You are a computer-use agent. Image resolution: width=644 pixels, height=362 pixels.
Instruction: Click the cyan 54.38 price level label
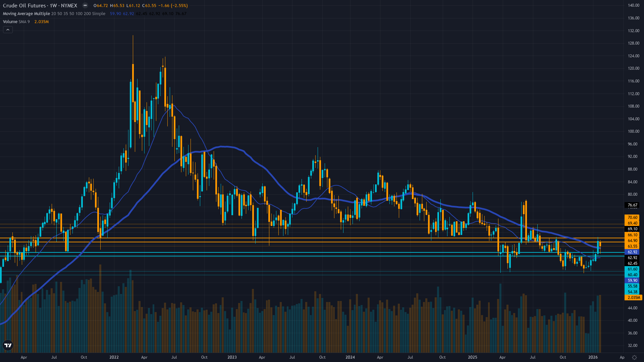632,292
